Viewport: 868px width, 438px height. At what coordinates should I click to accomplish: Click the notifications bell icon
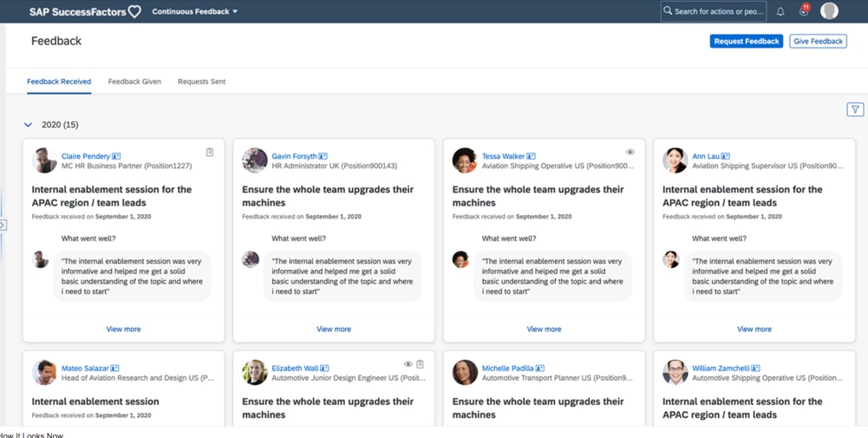780,11
